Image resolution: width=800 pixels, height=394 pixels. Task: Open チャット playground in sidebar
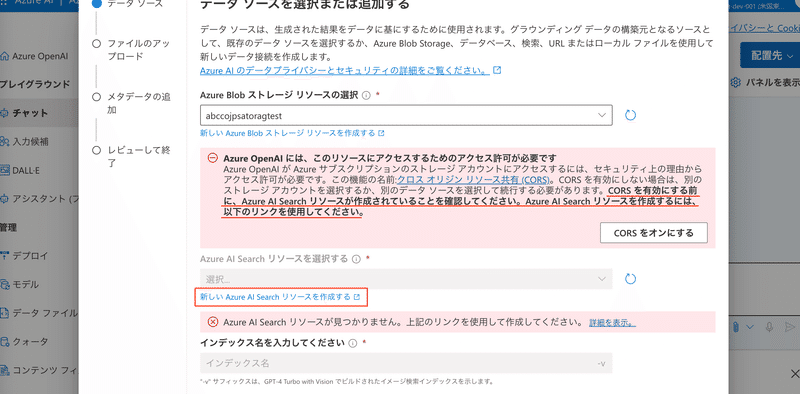[x=31, y=113]
